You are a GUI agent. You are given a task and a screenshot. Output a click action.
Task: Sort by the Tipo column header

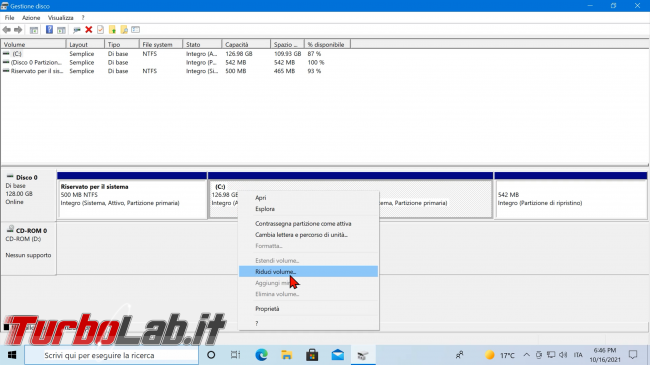[x=121, y=44]
